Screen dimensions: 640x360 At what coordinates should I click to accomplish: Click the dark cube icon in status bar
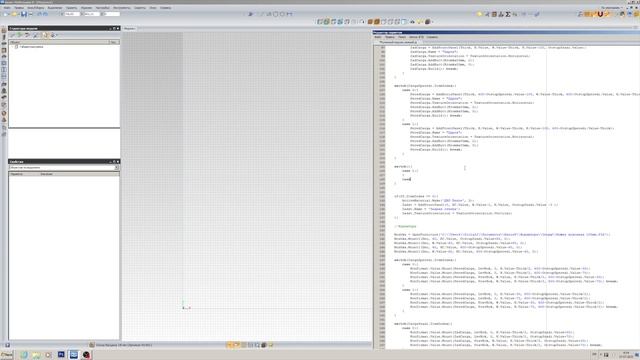263,345
